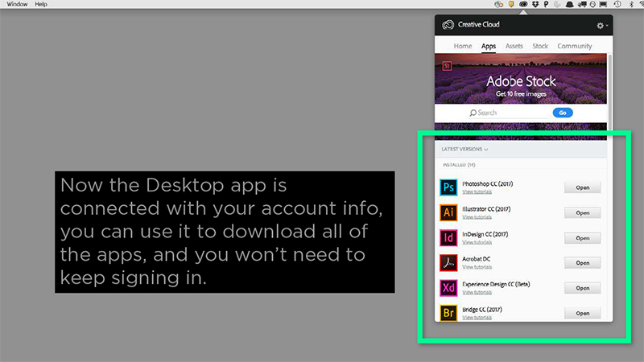Click View tutorials under Photoshop CC

477,191
